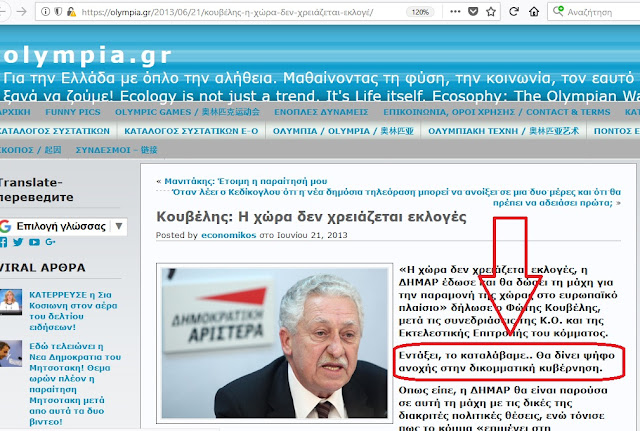The image size is (640, 431).
Task: Click the VIRAL ΑΡΘΡΑ sidebar heading
Action: click(x=43, y=268)
